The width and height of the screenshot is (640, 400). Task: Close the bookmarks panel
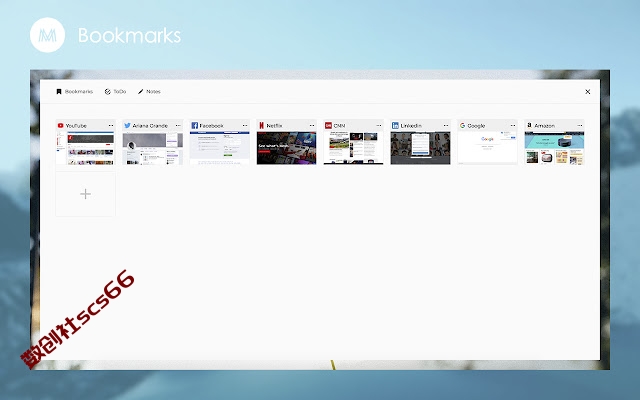(587, 91)
